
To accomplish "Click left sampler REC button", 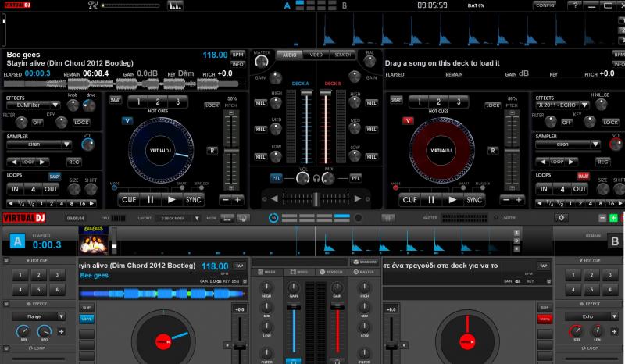I will (x=74, y=162).
